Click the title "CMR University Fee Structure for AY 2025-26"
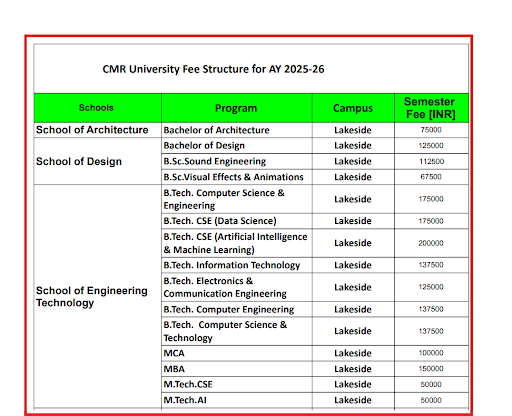Image resolution: width=512 pixels, height=416 pixels. pos(213,69)
